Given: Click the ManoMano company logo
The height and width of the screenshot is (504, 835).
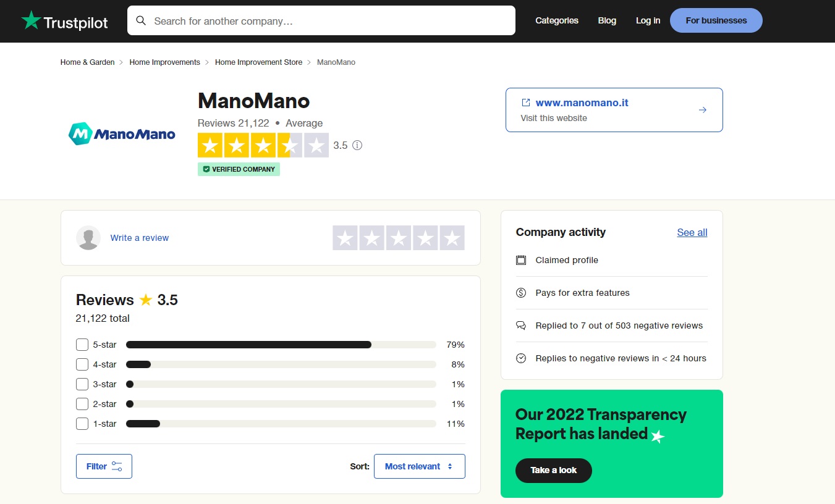Looking at the screenshot, I should coord(122,133).
